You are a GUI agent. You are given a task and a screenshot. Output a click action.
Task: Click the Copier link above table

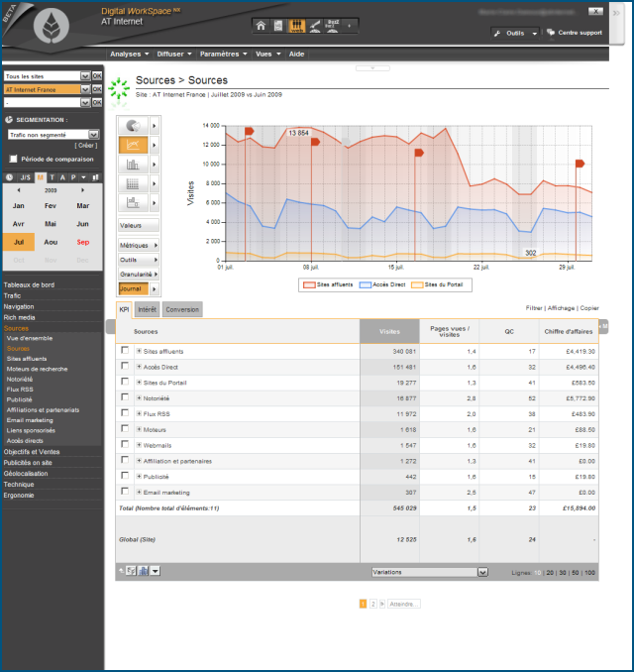589,307
